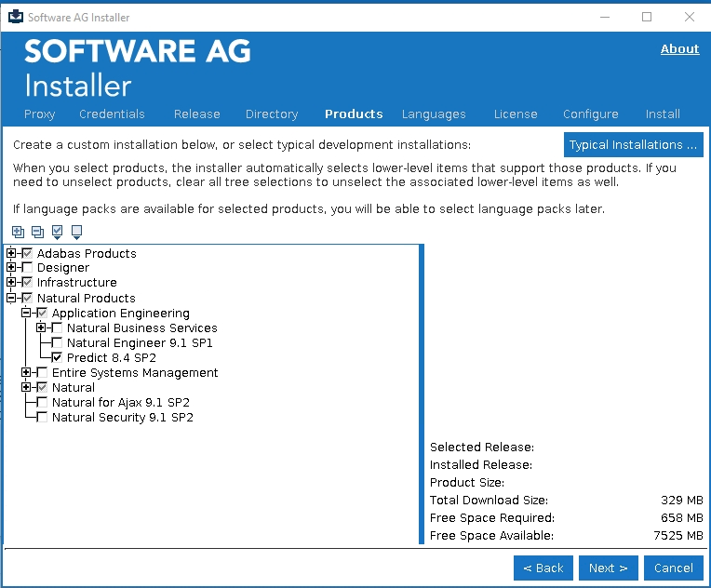711x588 pixels.
Task: Collapse the Application Engineering node
Action: click(x=26, y=314)
